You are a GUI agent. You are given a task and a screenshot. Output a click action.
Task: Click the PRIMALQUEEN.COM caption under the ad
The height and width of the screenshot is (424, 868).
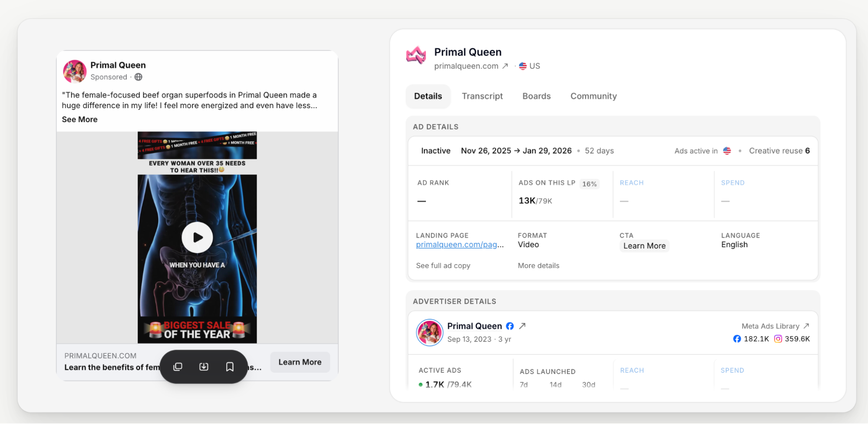click(x=100, y=356)
